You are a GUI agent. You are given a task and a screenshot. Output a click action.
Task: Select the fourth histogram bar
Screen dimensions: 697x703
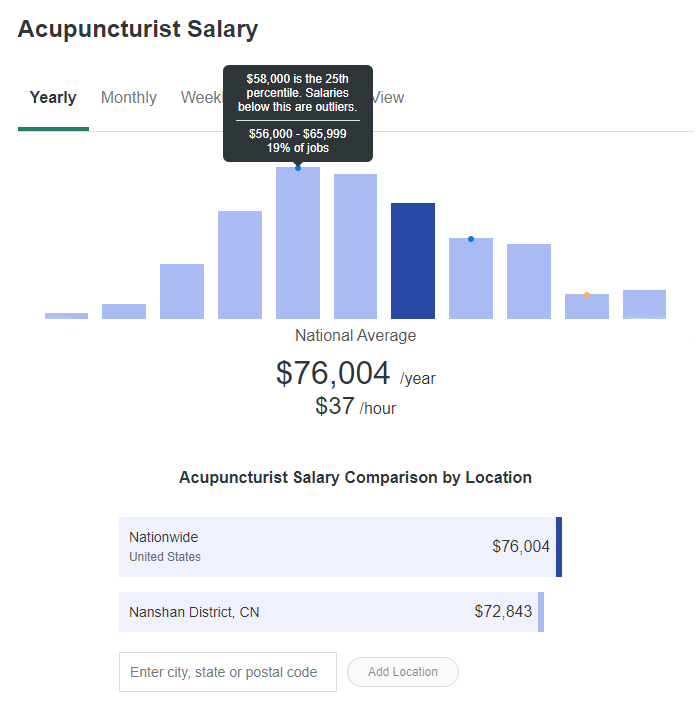point(240,265)
